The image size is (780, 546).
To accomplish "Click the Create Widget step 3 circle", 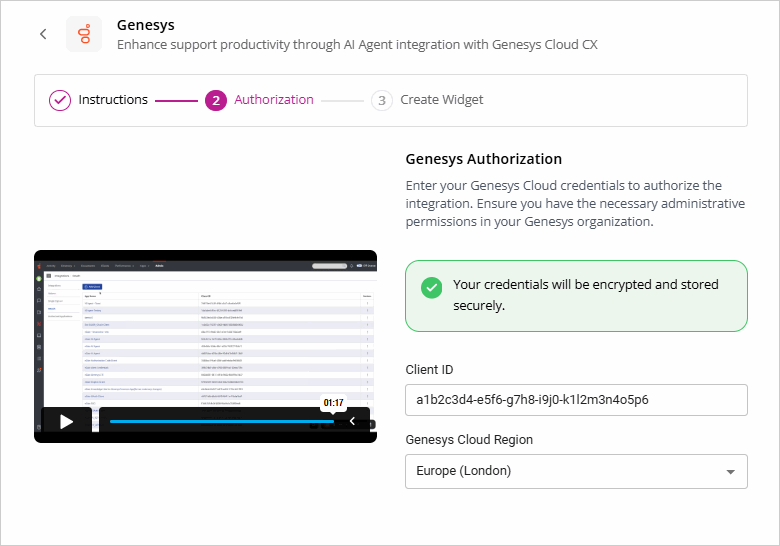I will click(x=381, y=100).
